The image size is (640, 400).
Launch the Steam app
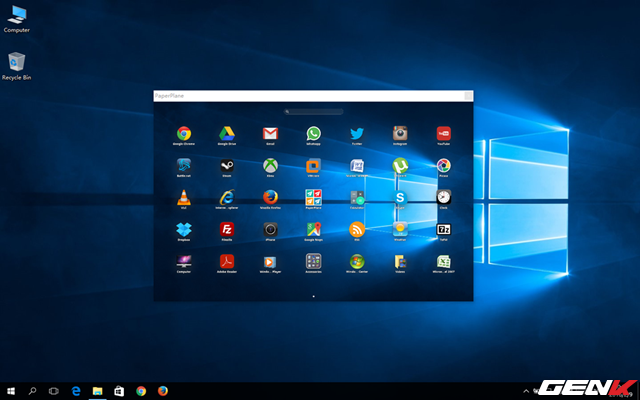pyautogui.click(x=226, y=166)
